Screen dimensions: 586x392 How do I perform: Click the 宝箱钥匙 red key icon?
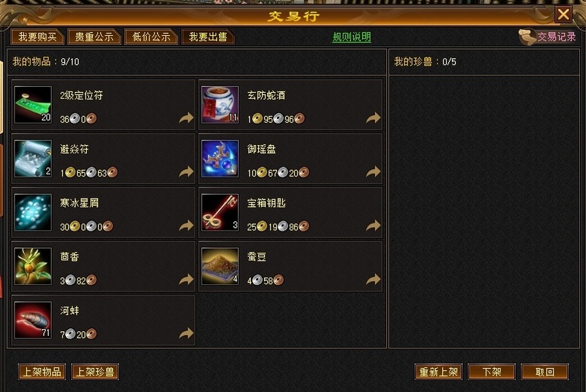pyautogui.click(x=220, y=212)
